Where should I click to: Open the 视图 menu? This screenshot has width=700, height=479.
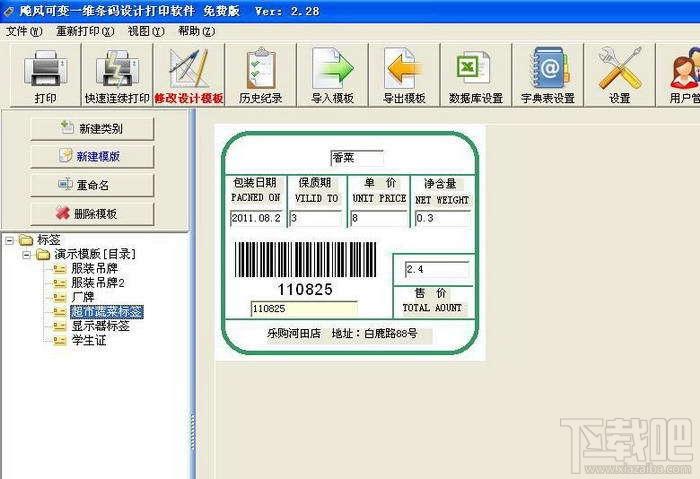146,31
